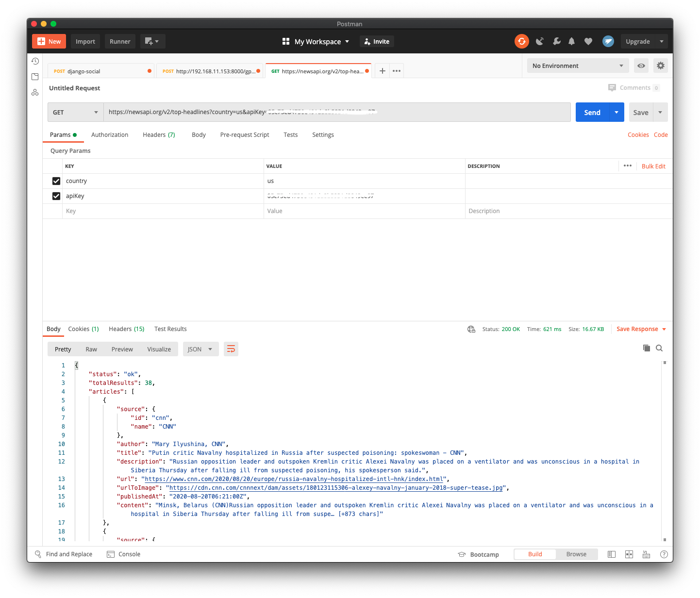Viewport: 700px width, 598px height.
Task: Open the user avatar menu
Action: tap(608, 41)
